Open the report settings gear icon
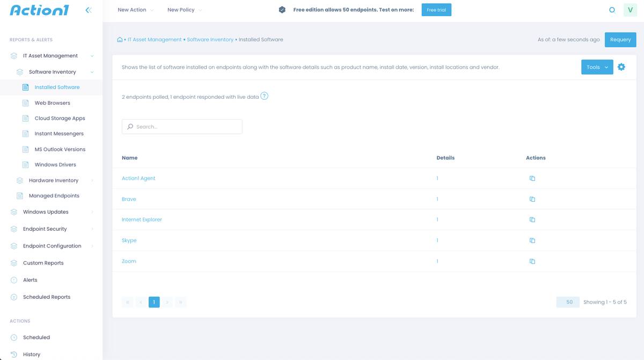644x360 pixels. tap(621, 67)
